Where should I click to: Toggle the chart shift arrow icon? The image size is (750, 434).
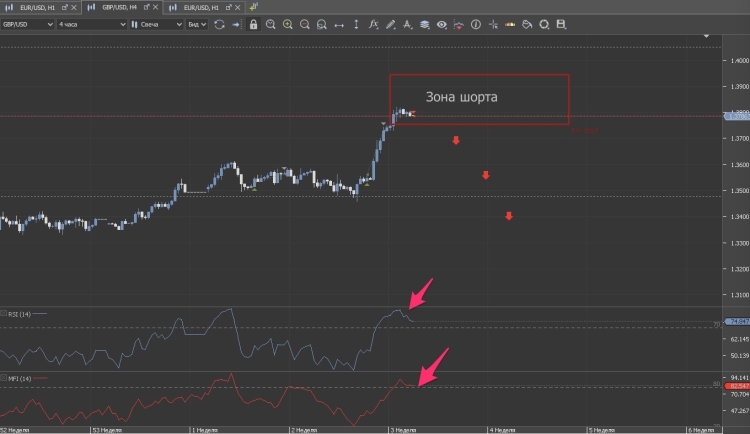tap(236, 24)
